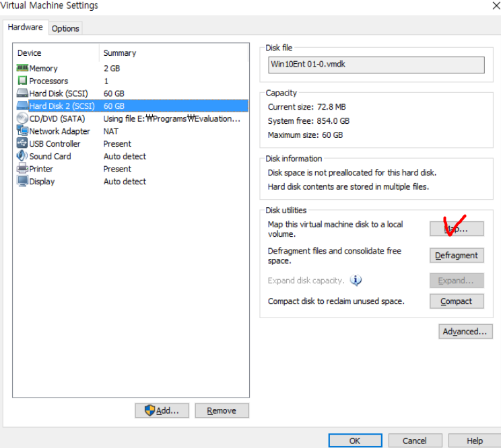Click the 2 GB memory summary value
This screenshot has height=448, width=501.
coord(112,69)
